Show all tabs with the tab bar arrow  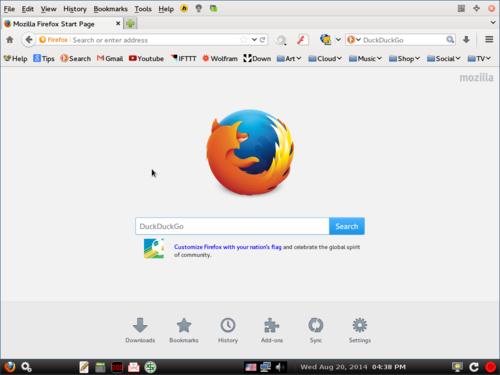coord(493,23)
